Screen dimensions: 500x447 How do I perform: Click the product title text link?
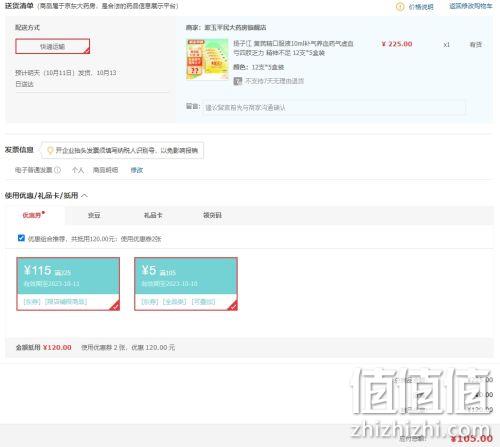[293, 48]
